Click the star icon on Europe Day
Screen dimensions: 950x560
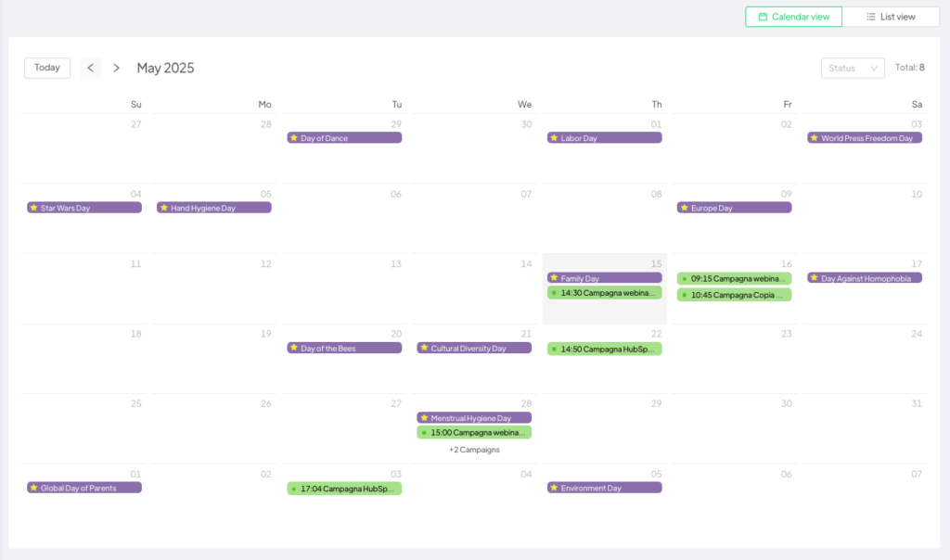coord(684,208)
